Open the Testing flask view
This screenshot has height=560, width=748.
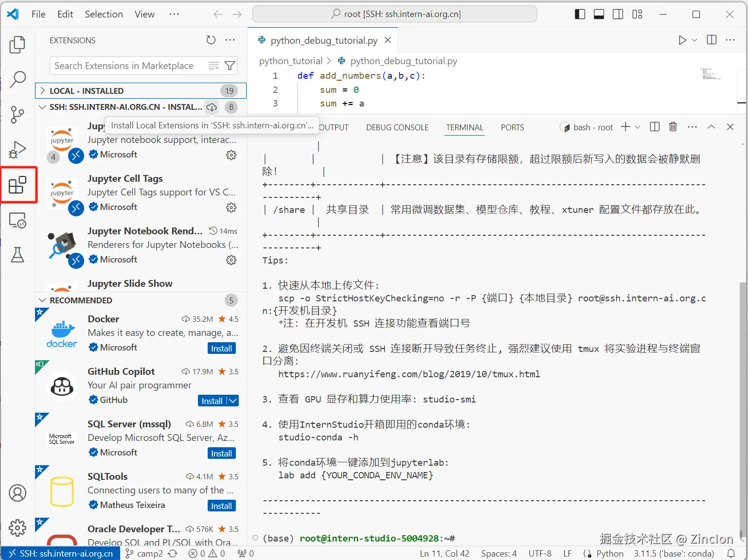click(x=18, y=255)
